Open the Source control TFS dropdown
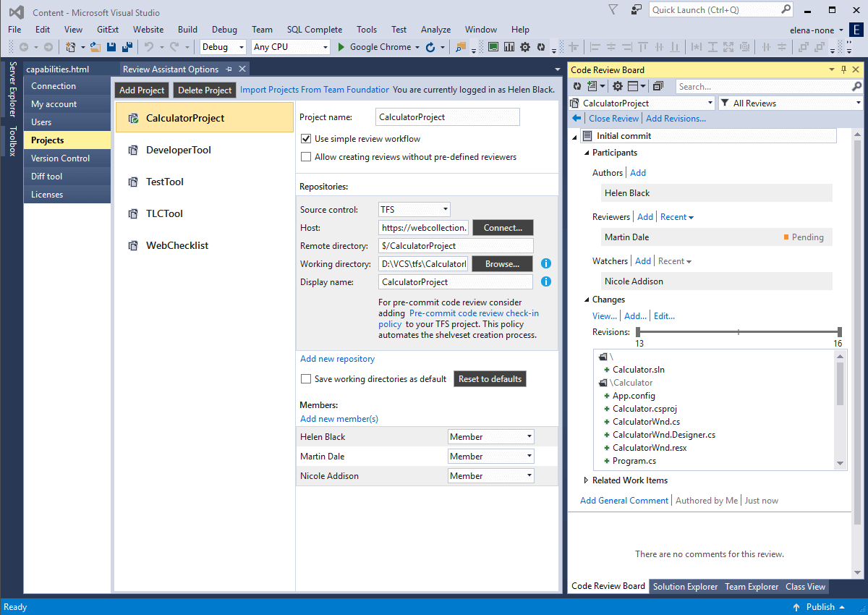This screenshot has height=615, width=868. click(414, 209)
